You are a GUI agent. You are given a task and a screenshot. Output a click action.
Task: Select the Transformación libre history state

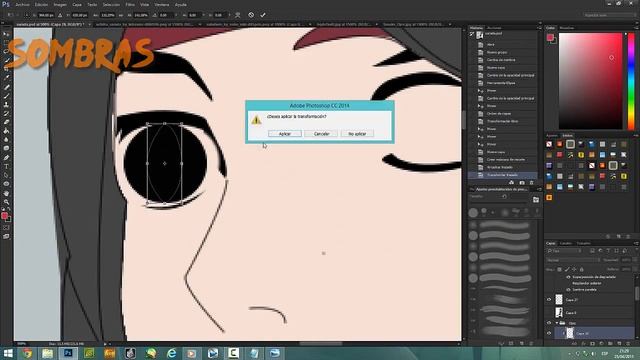(x=502, y=121)
